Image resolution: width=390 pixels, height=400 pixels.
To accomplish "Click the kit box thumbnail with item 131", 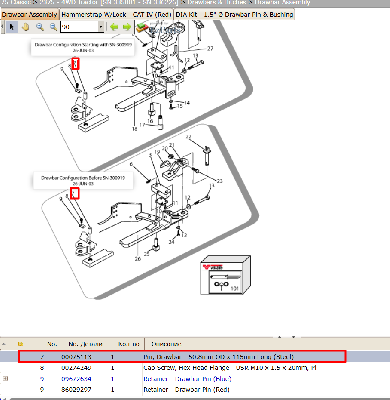I will pos(225,275).
